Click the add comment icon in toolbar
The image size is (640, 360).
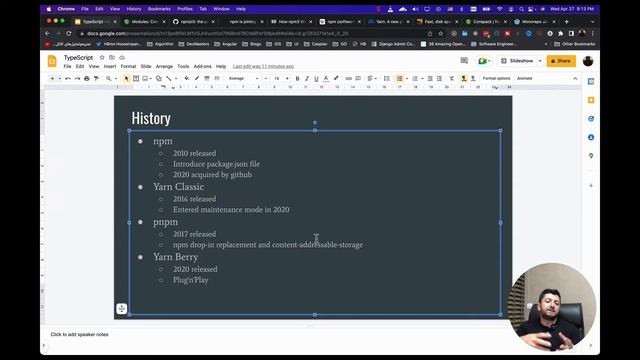pos(358,78)
